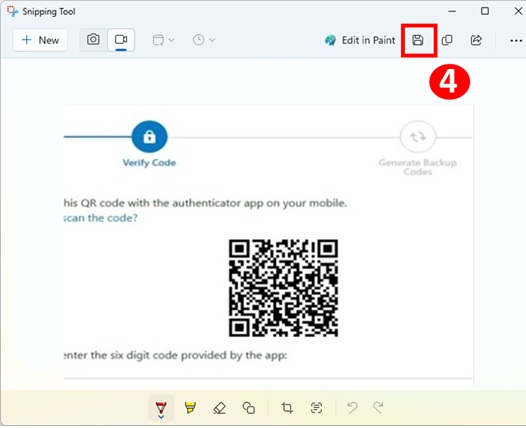Switch to screenshot Snip mode camera
The width and height of the screenshot is (526, 428).
coord(93,40)
